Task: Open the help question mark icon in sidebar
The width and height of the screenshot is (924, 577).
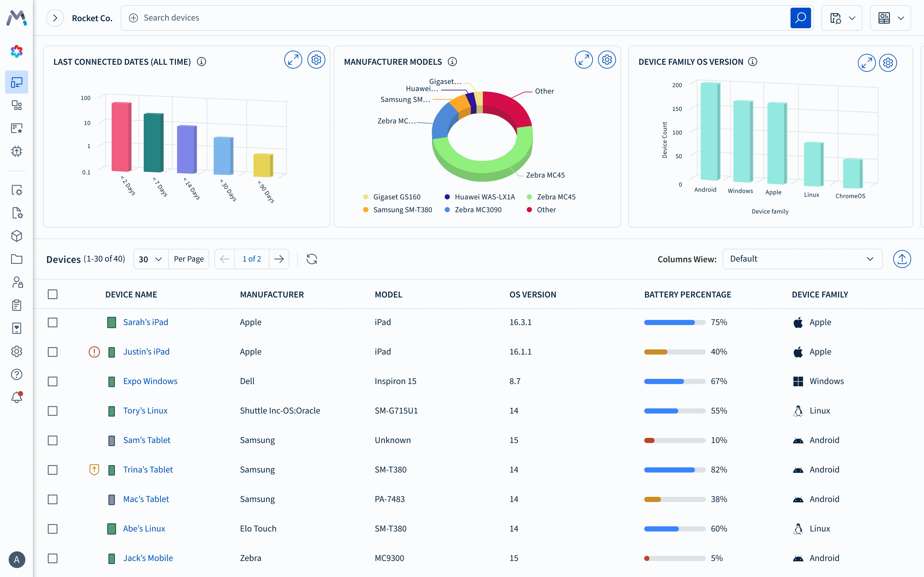Action: click(16, 374)
